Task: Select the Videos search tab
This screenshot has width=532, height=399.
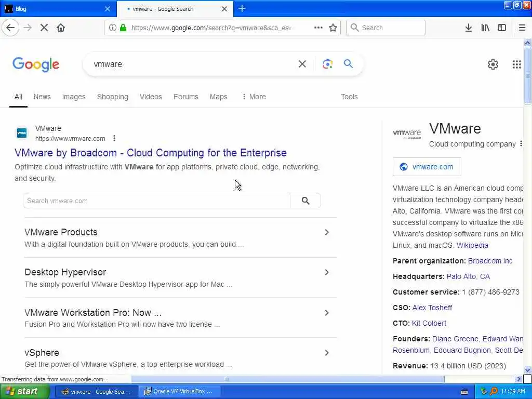Action: [151, 97]
